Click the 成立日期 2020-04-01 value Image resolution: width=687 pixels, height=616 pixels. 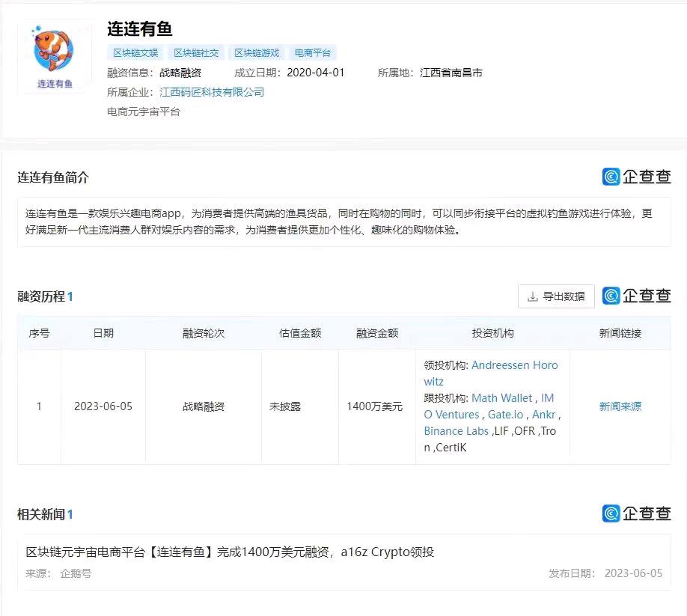point(316,73)
